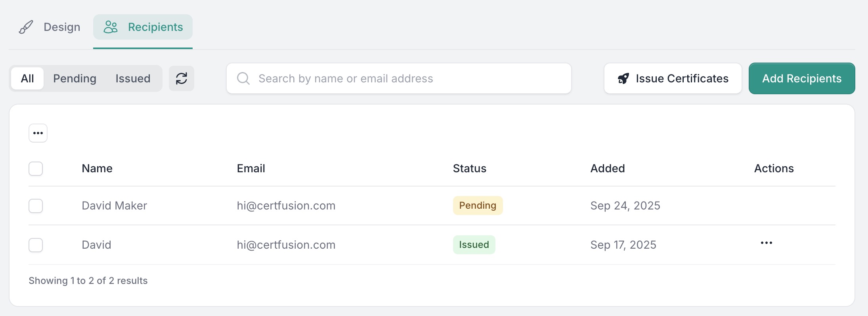
Task: Select the David Maker row checkbox
Action: tap(36, 206)
